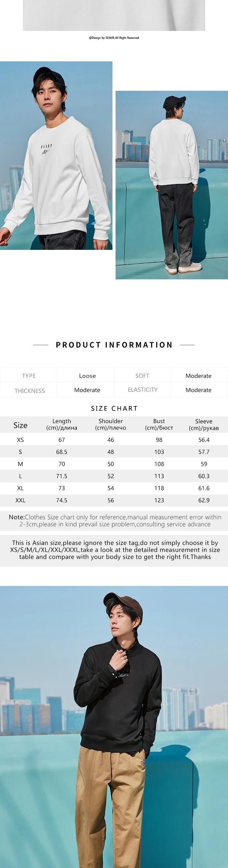This screenshot has width=228, height=868.
Task: Click the Length column header
Action: [x=62, y=425]
